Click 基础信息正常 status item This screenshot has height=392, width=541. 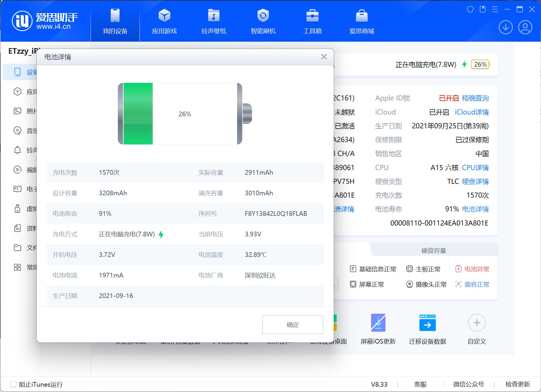pyautogui.click(x=373, y=269)
